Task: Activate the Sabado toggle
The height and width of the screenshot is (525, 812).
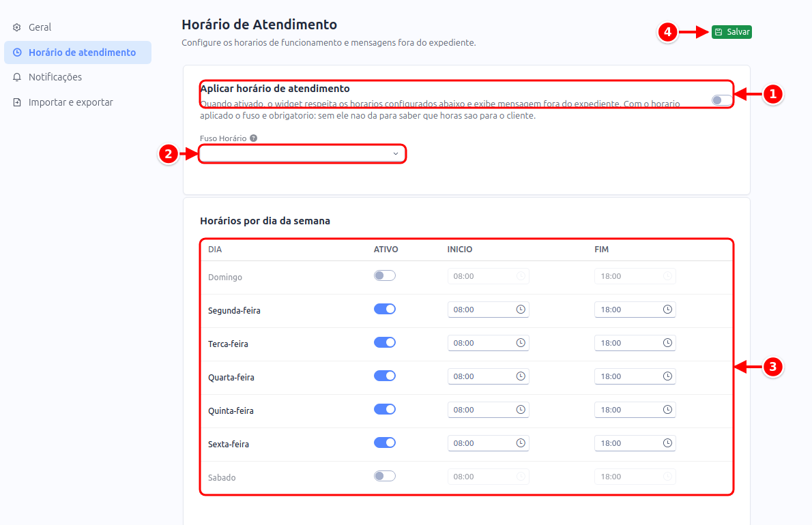Action: tap(385, 476)
